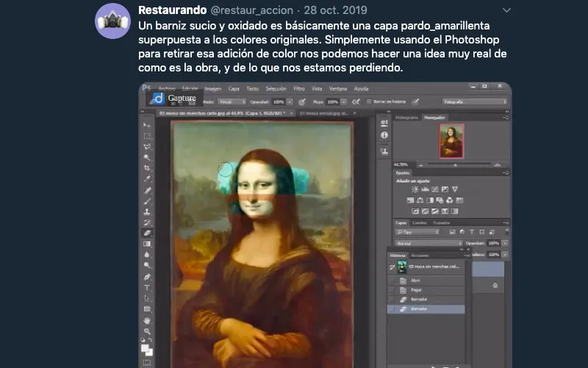This screenshot has height=368, width=588.
Task: Open the Info panel icon
Action: click(x=384, y=135)
